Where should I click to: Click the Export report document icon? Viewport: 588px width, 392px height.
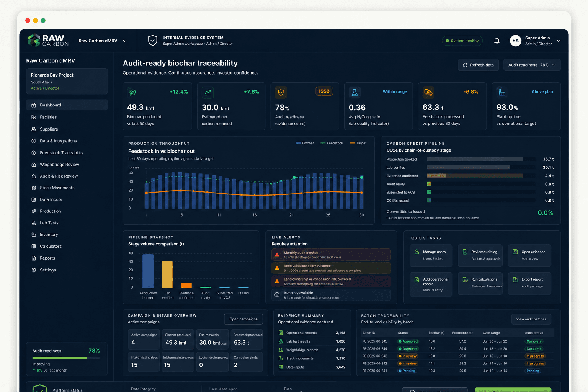[x=515, y=279]
